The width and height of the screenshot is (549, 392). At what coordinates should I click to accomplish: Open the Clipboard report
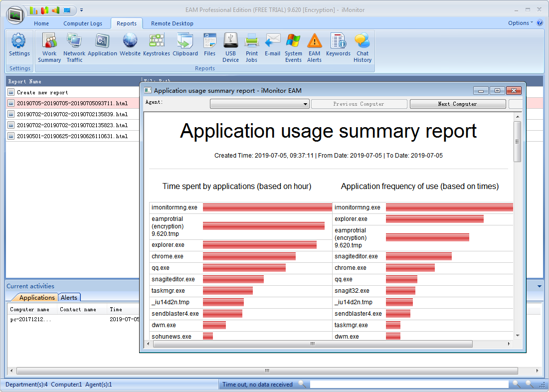(185, 45)
